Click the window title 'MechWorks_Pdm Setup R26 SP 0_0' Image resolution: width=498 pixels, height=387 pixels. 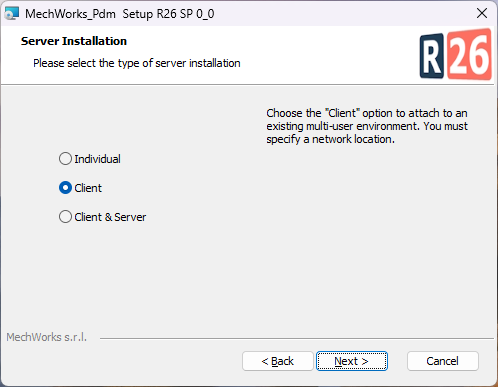(x=120, y=14)
